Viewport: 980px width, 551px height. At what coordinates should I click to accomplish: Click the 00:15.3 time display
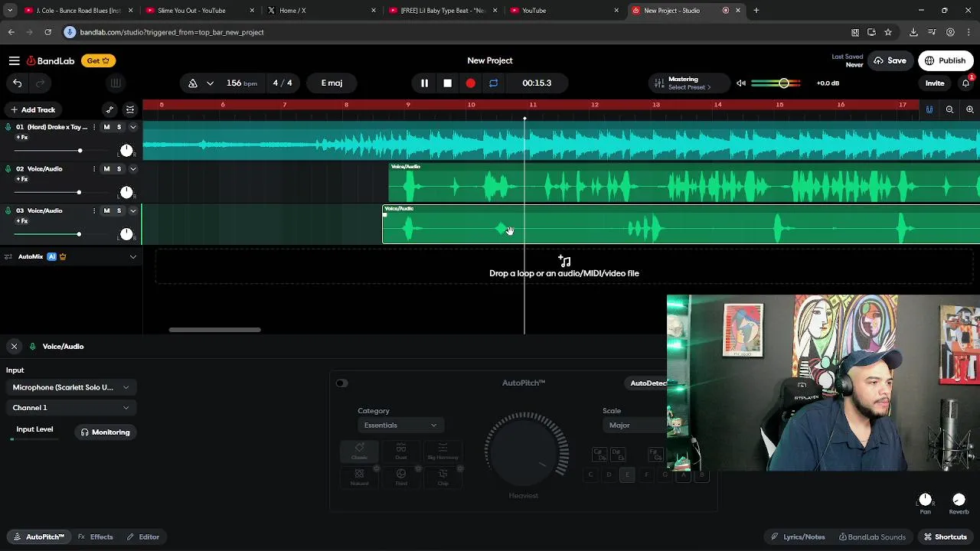click(537, 83)
